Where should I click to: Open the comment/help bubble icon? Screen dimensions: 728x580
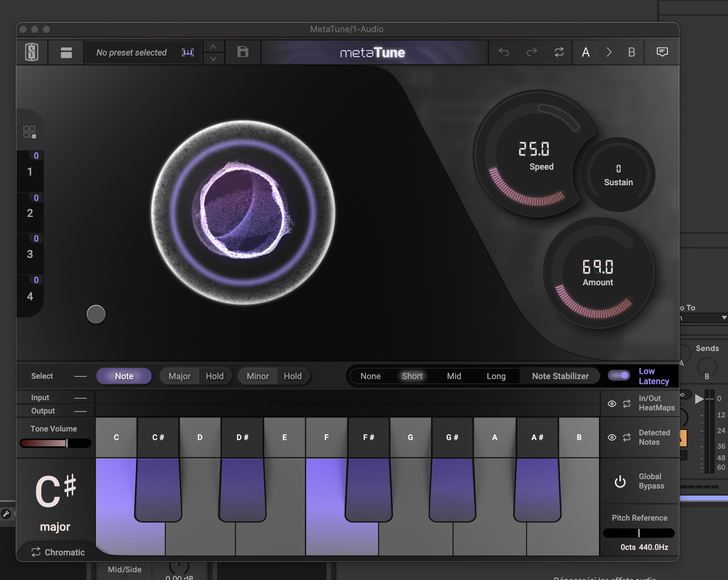[662, 52]
